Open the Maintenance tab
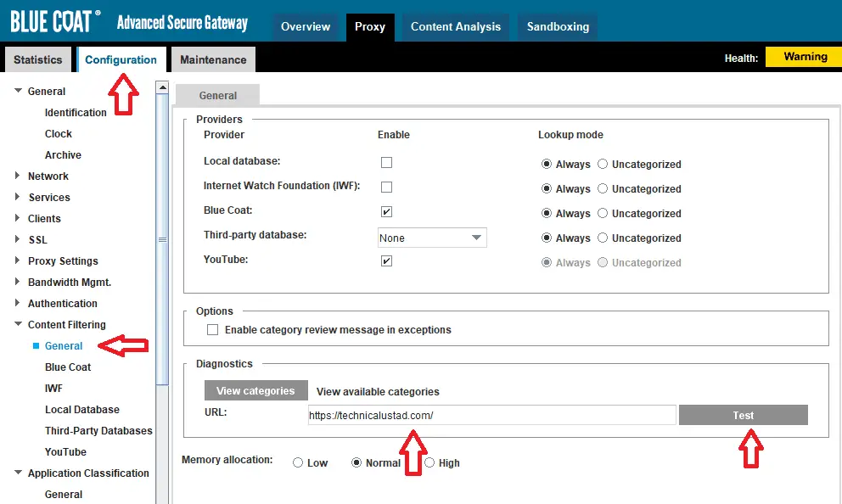Screen dimensions: 842x504 tap(213, 59)
